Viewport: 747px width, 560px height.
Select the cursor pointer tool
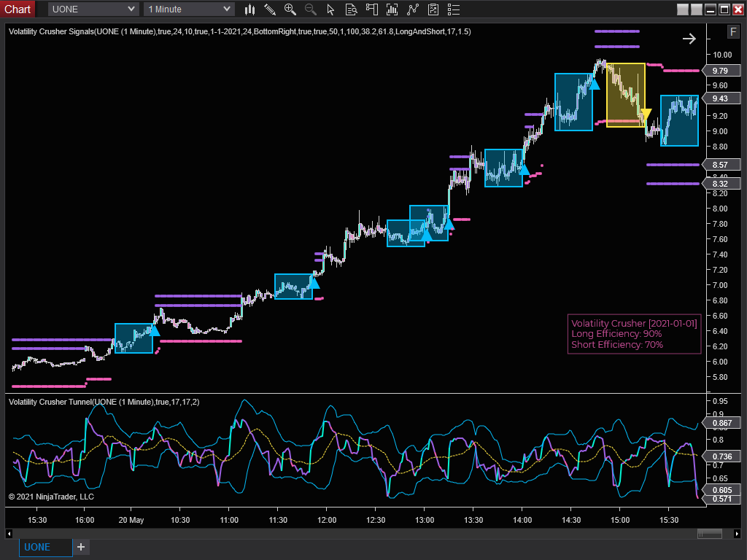330,9
